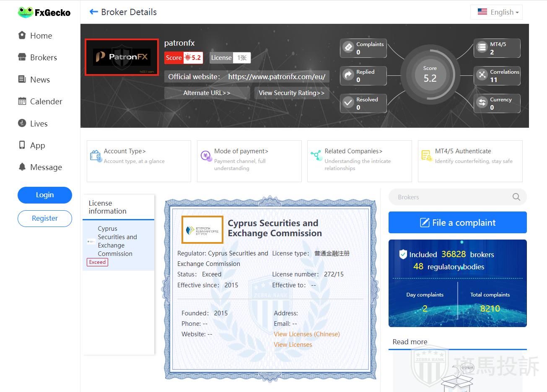
Task: Expand the Alternate URL list
Action: click(x=207, y=93)
